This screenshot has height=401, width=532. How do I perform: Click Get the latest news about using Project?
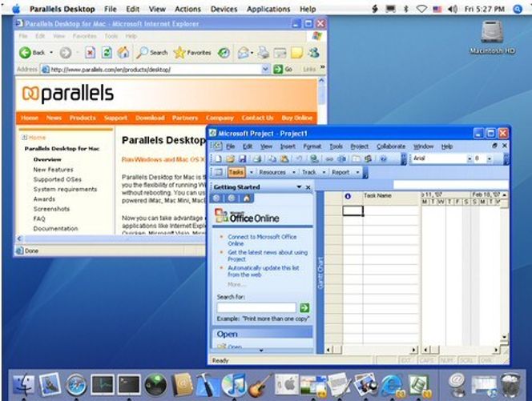point(268,255)
